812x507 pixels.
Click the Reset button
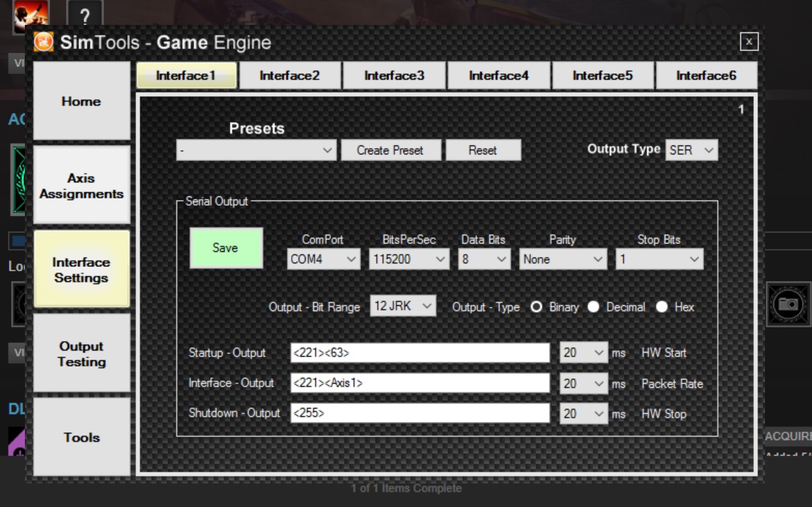coord(483,150)
